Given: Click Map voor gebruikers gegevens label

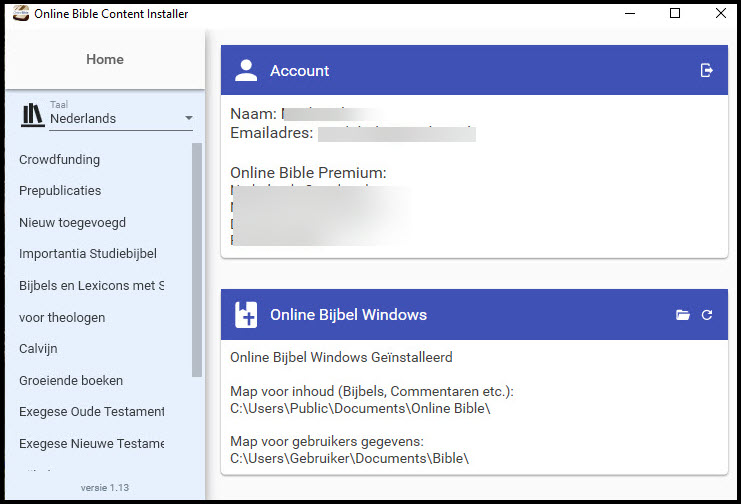Looking at the screenshot, I should pyautogui.click(x=327, y=441).
